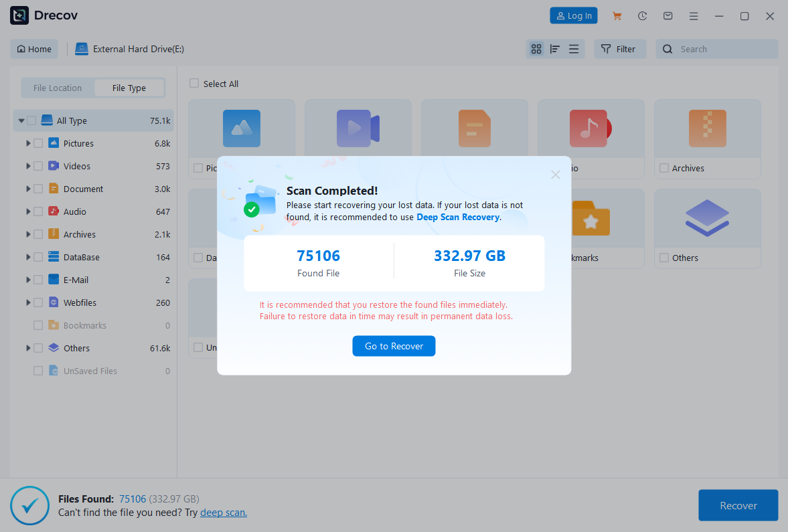788x532 pixels.
Task: Open the inbox messages icon
Action: click(667, 15)
